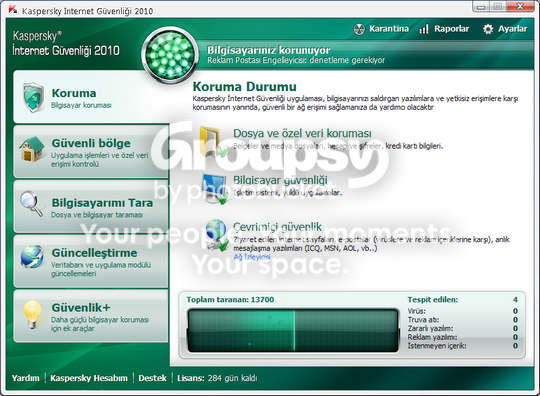Switch to the Güvenli bölge section
Screen dimensions: 540x396
tap(91, 152)
